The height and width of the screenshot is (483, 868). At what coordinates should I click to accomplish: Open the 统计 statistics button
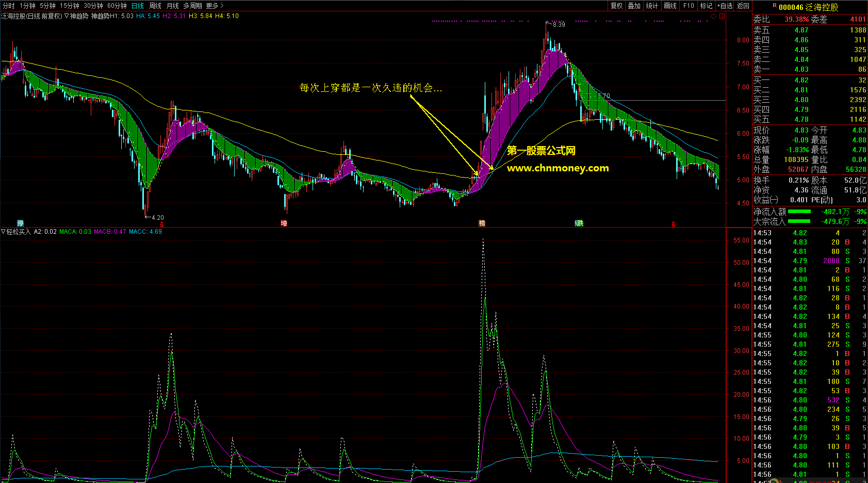pyautogui.click(x=652, y=6)
